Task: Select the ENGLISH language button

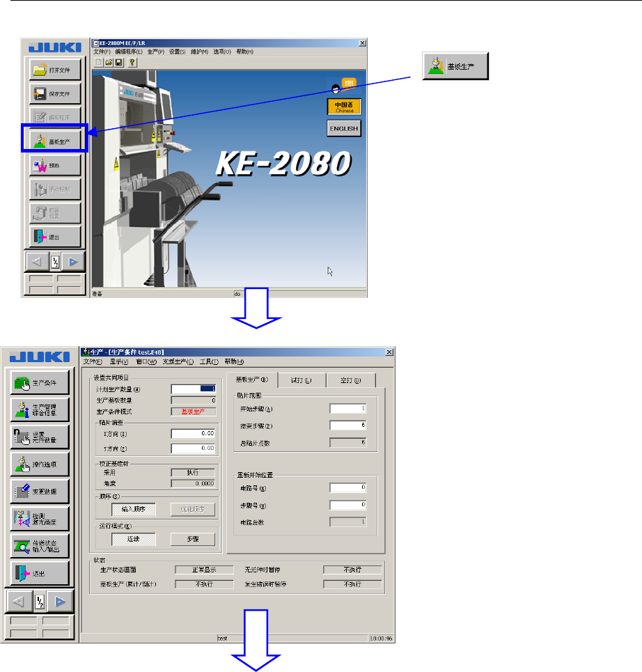Action: pos(344,129)
